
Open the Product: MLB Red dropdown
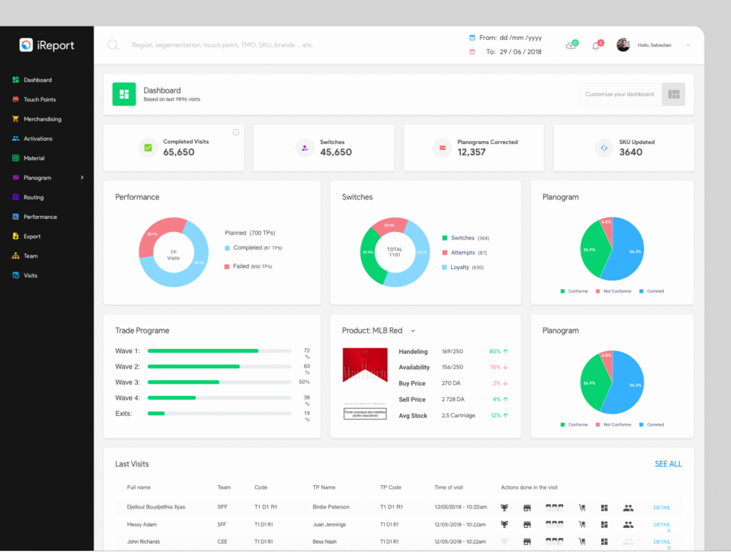[413, 331]
